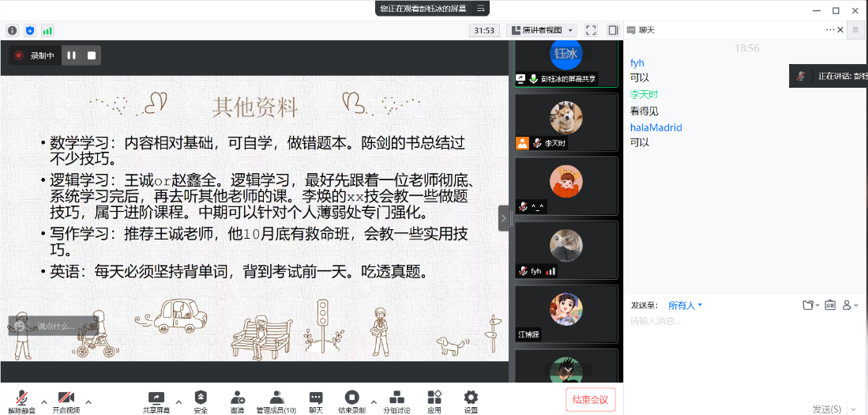Screen dimensions: 868x415
Task: Toggle the side panel layout icon
Action: point(613,30)
